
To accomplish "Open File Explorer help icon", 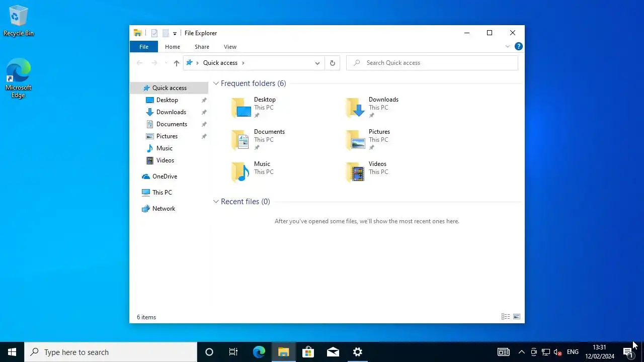I will pos(518,46).
